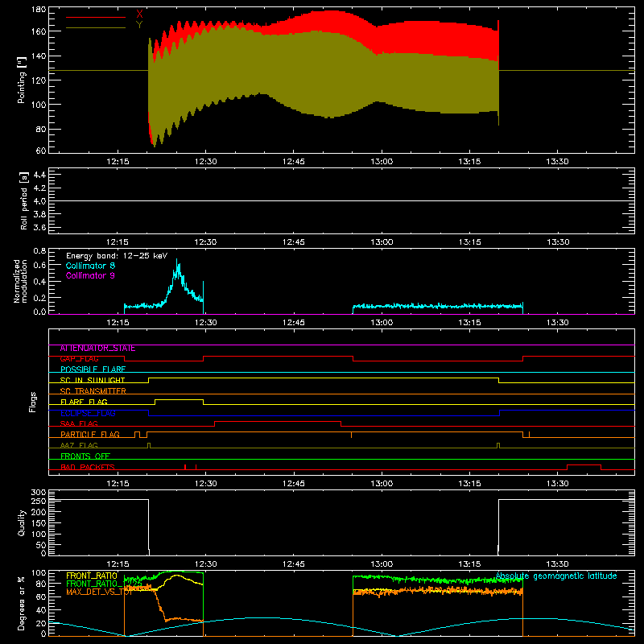This screenshot has width=644, height=644.
Task: Click the 300 tick on Quality axis
Action: [x=39, y=493]
